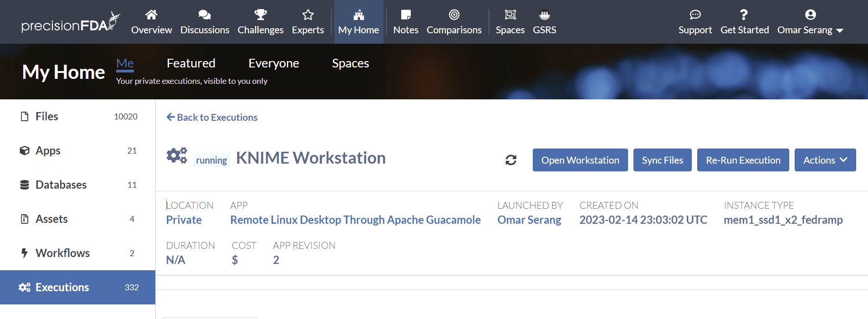Open GSRS from top navigation
868x319 pixels.
coord(544,22)
